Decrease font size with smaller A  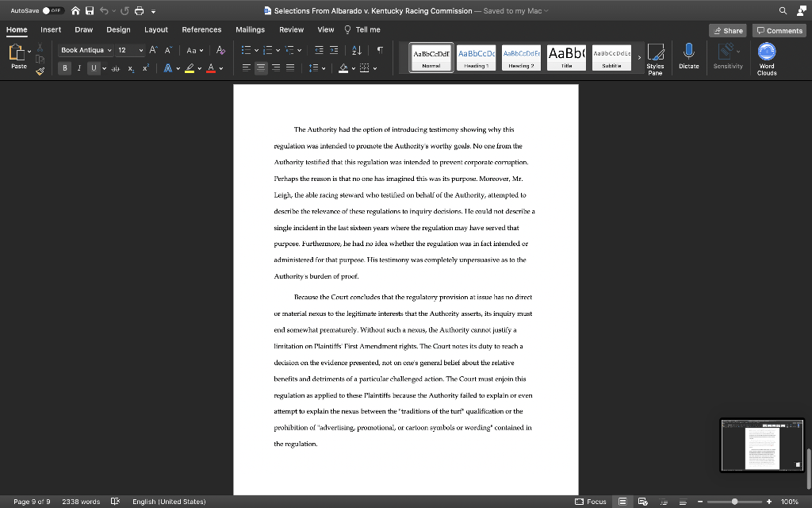168,50
